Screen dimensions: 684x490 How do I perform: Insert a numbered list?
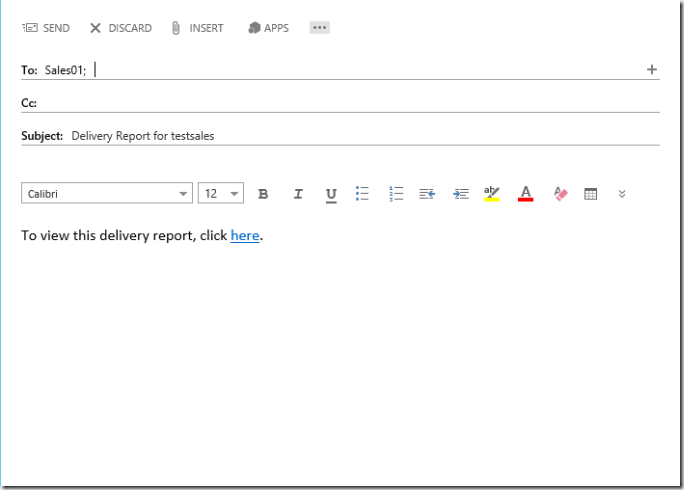coord(396,194)
